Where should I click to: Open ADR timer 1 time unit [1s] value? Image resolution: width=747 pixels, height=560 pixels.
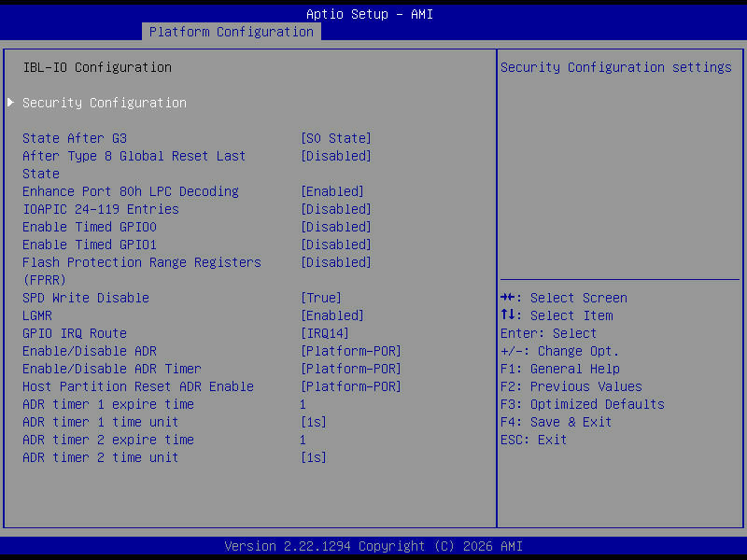[x=314, y=422]
